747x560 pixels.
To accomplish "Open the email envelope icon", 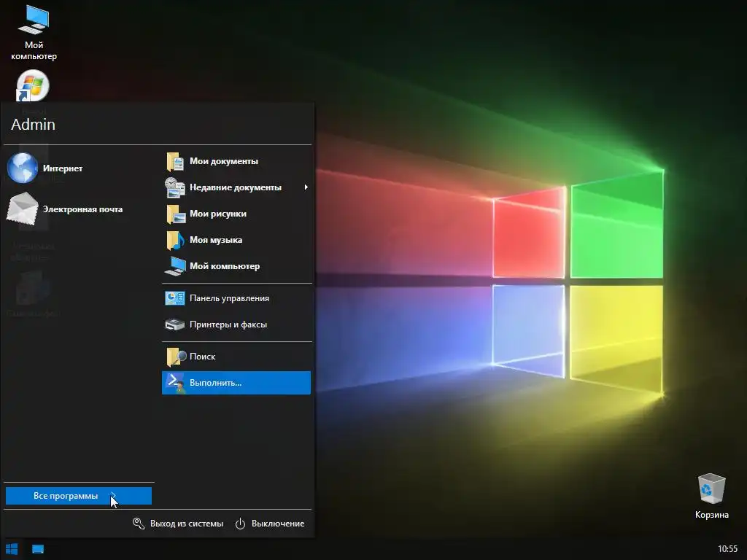I will point(23,209).
